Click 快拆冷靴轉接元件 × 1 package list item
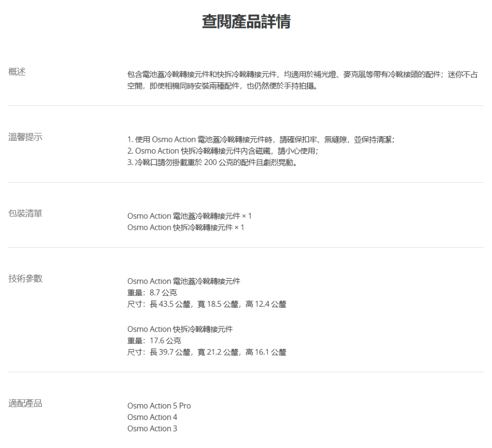The image size is (492, 448). point(185,227)
